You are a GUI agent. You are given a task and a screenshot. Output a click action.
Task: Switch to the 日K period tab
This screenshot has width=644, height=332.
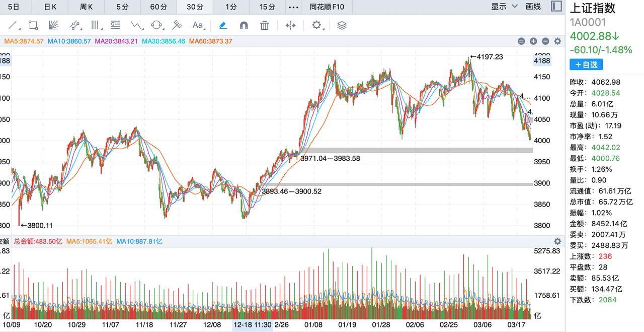[x=50, y=7]
